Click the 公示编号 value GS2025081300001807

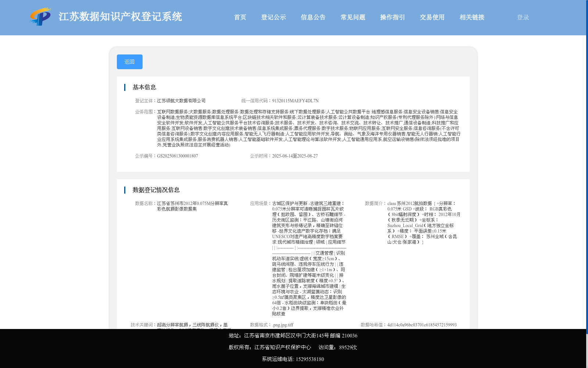[178, 156]
